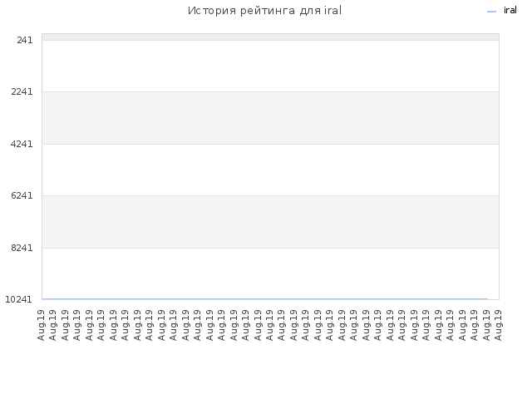Click the white band between 8241 and 10241
The image size is (532, 399).
[x=270, y=273]
